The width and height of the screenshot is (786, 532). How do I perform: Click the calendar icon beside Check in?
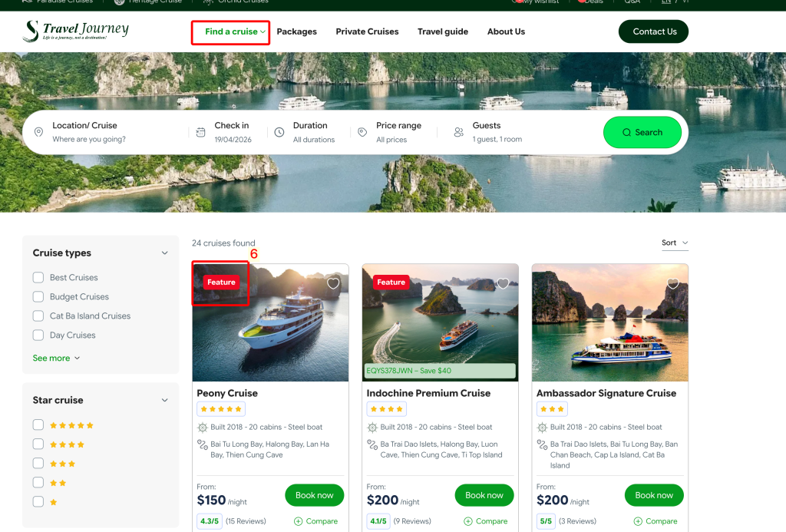pyautogui.click(x=200, y=132)
